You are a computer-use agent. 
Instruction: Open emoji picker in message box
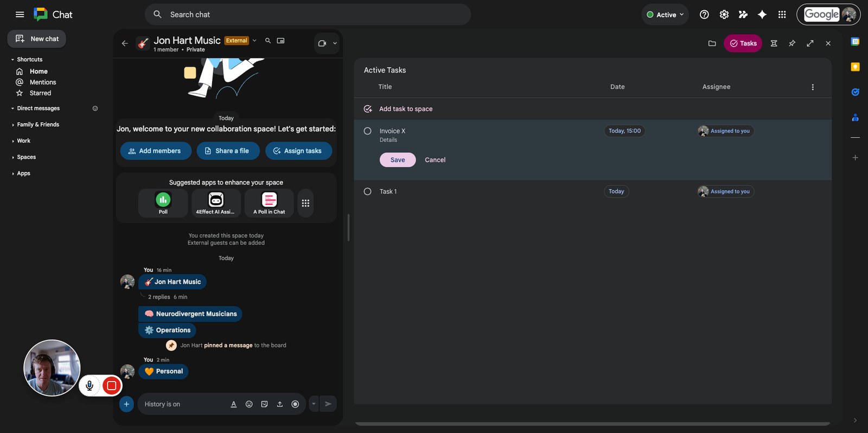[x=249, y=404]
